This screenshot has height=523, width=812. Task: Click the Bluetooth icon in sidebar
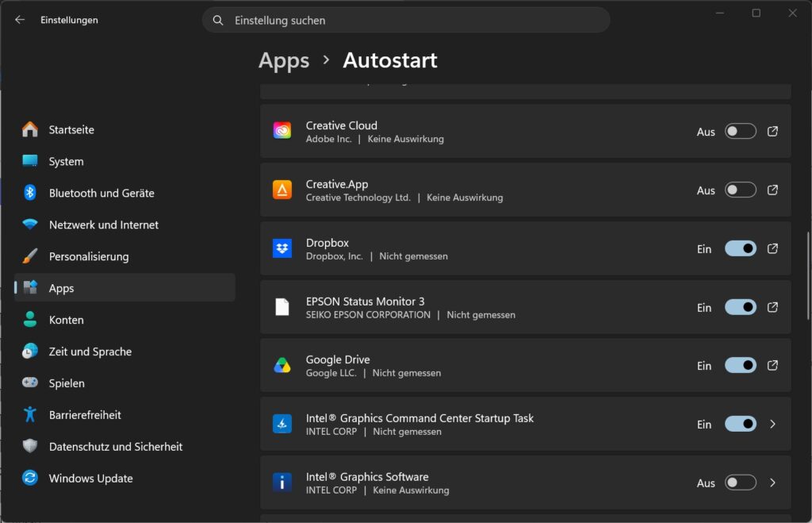click(30, 193)
